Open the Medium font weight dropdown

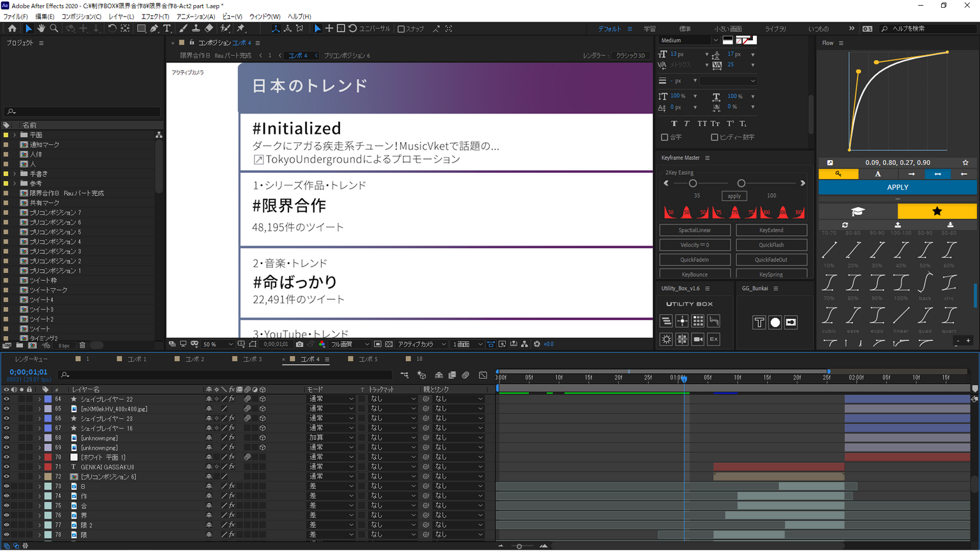coord(689,40)
